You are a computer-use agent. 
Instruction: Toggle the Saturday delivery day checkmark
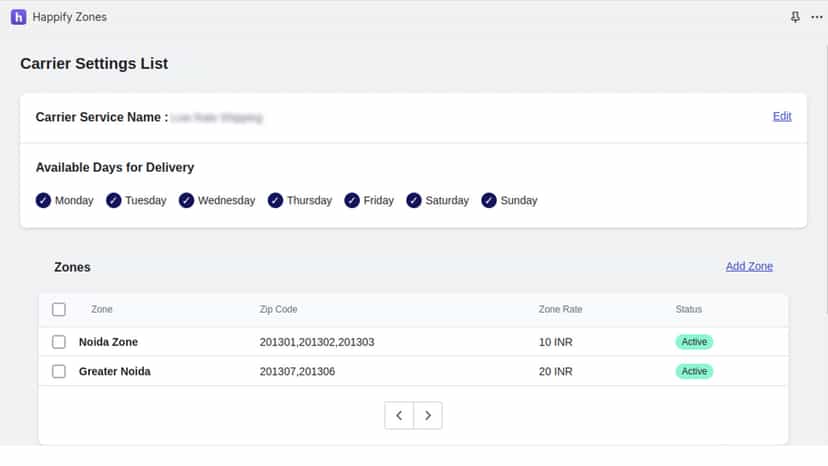414,201
